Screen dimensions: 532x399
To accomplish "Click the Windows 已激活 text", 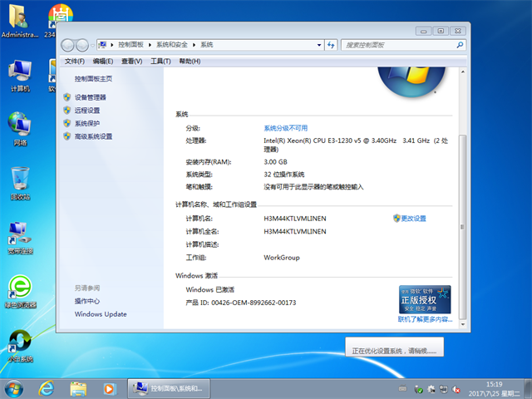I will click(210, 289).
